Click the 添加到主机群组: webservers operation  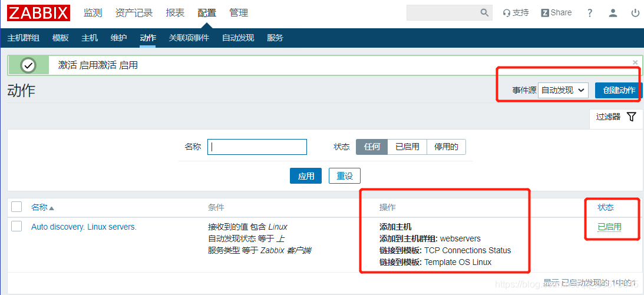click(x=430, y=238)
